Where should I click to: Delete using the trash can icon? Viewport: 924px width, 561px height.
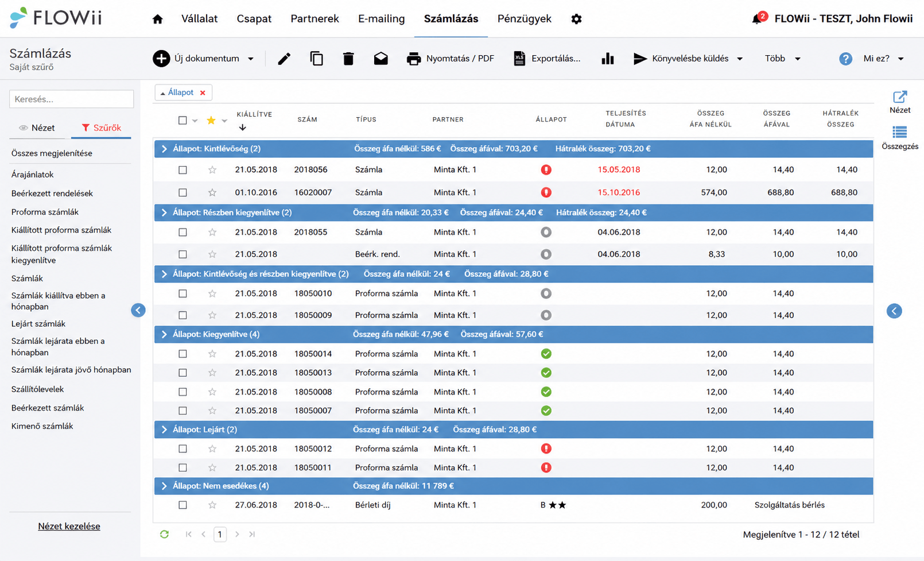[x=348, y=59]
